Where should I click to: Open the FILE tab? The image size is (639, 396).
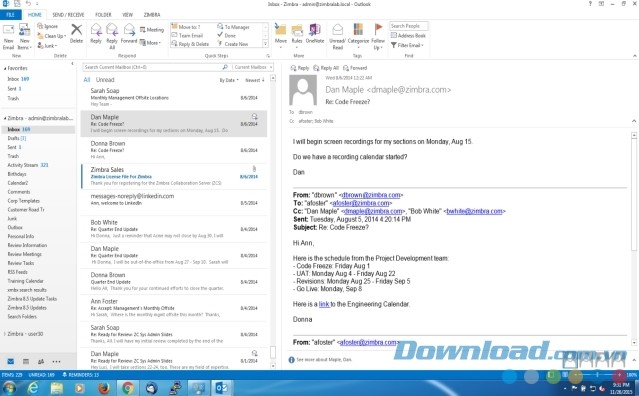click(11, 15)
